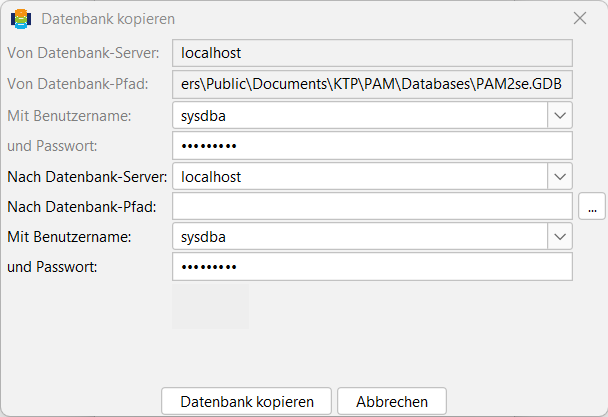608x417 pixels.
Task: Expand the source database Benutzername dropdown arrow
Action: coord(560,115)
